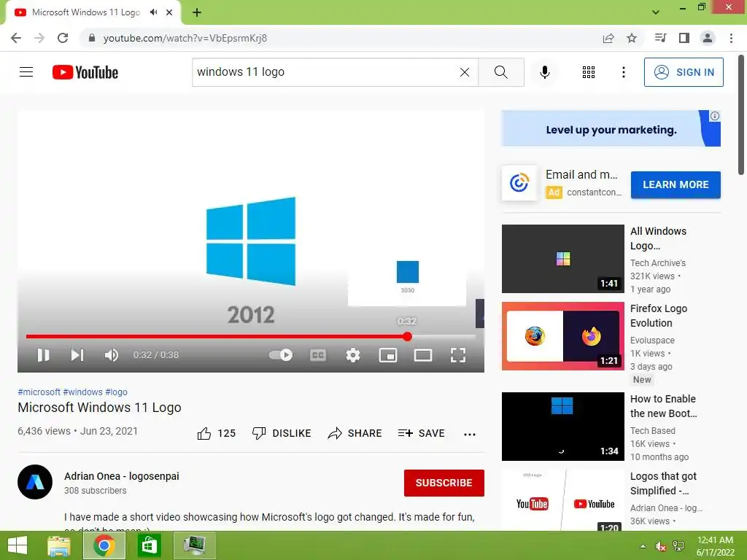The image size is (747, 560).
Task: Open the tab search chevron
Action: (656, 12)
